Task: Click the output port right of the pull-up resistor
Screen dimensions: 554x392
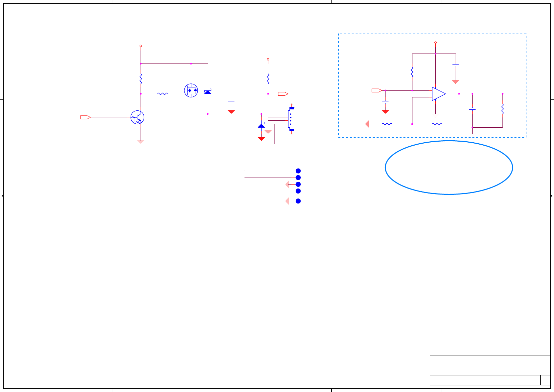Action: pyautogui.click(x=283, y=94)
